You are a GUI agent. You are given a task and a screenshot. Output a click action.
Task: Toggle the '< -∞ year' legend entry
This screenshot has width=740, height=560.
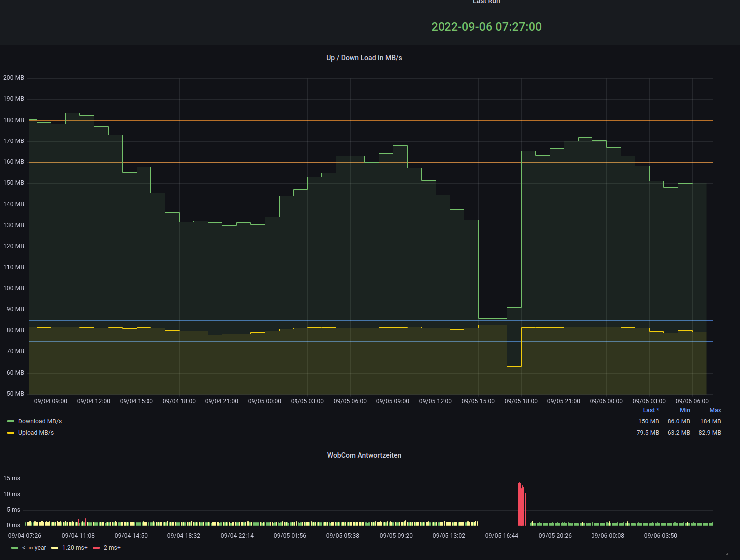34,548
